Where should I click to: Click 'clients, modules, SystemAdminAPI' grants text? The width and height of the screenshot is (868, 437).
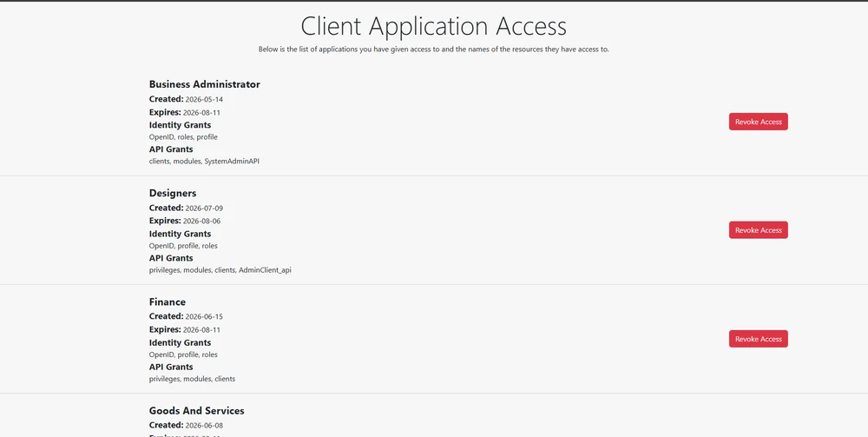tap(204, 162)
